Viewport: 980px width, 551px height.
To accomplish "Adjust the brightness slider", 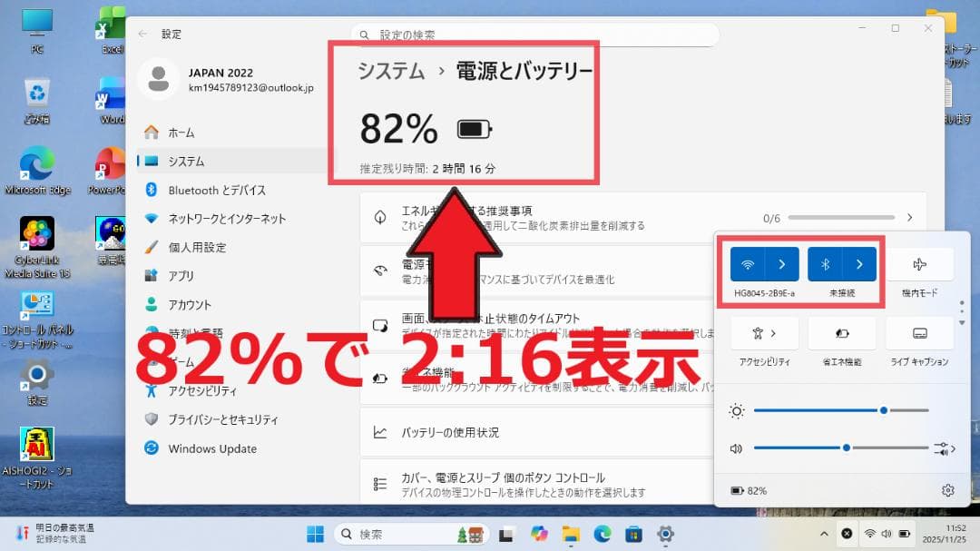I will [883, 410].
